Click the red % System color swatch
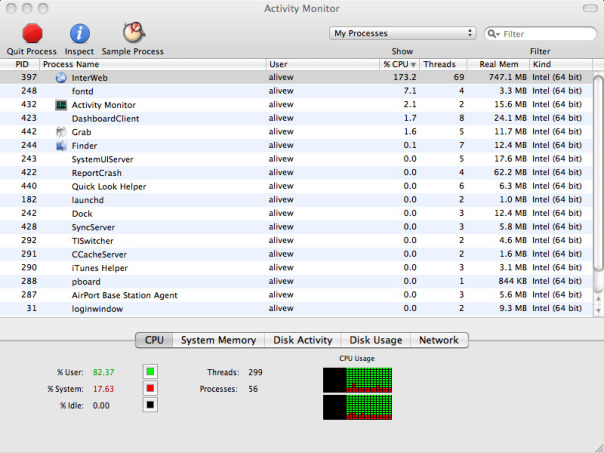Screen dimensions: 604x453 [150, 388]
